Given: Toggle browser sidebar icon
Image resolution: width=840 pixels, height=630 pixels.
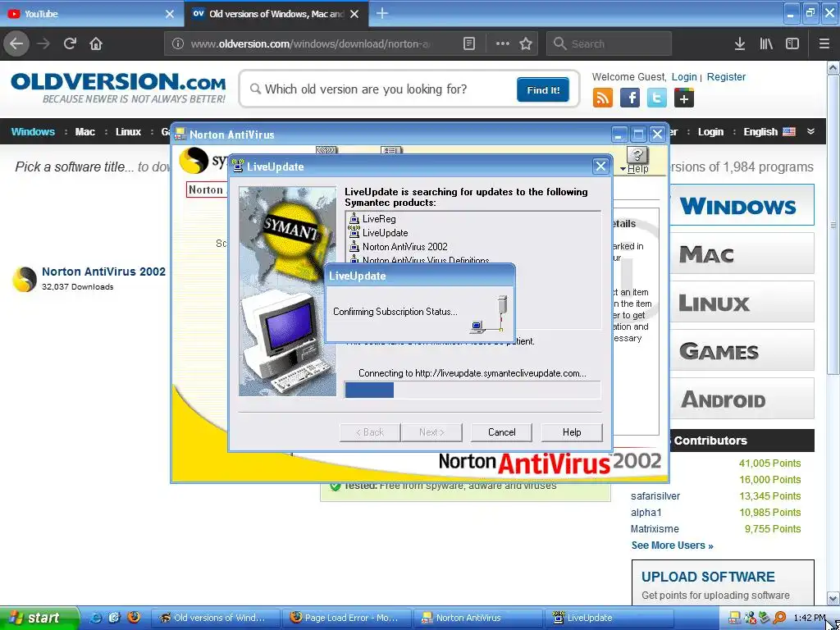Looking at the screenshot, I should [x=792, y=44].
